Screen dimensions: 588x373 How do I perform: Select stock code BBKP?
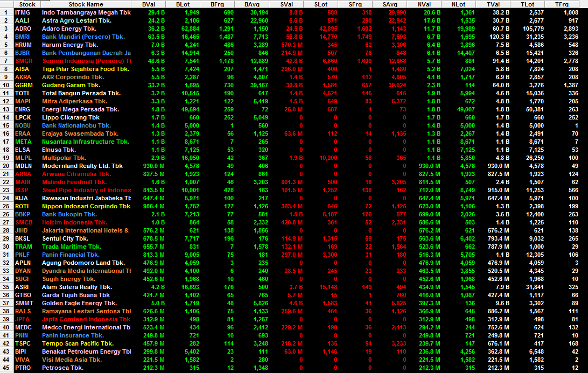point(23,214)
